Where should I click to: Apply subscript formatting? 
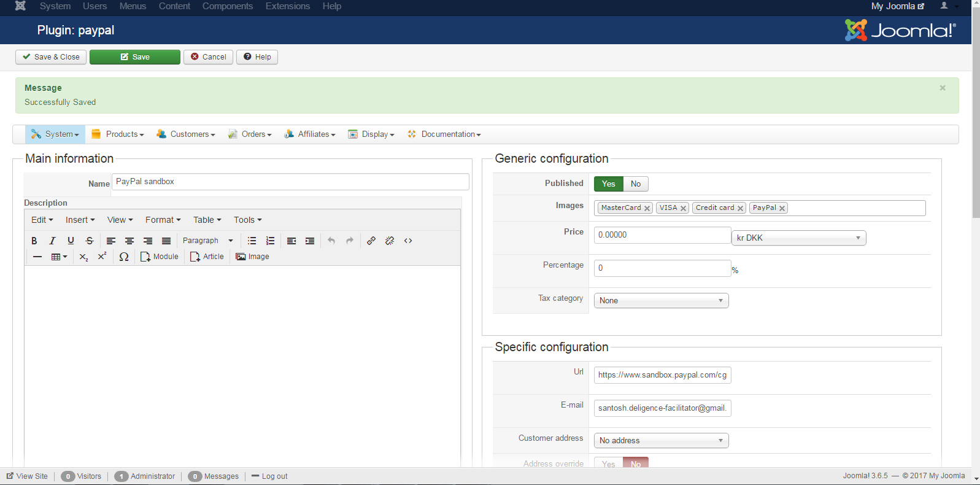tap(84, 257)
